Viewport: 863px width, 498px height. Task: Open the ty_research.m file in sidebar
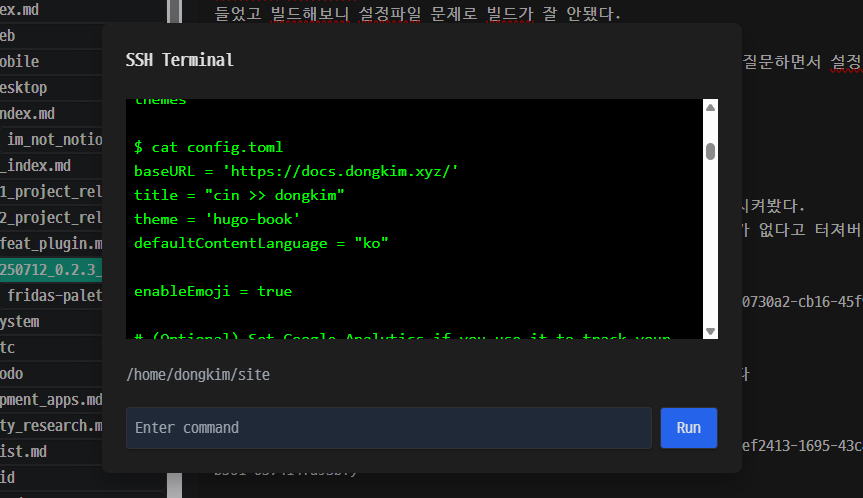tap(51, 425)
